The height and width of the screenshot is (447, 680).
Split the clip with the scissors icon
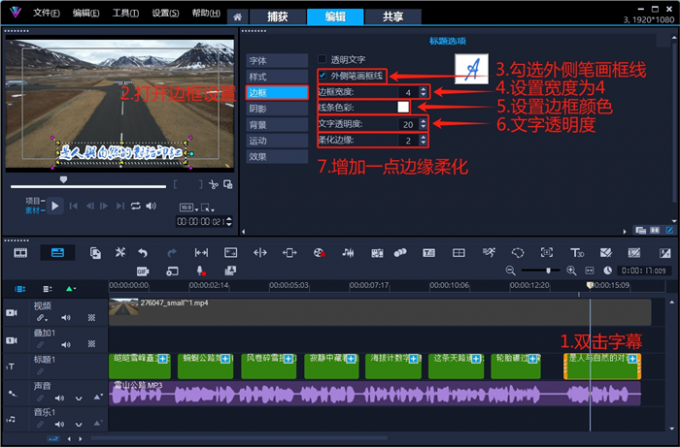click(x=213, y=185)
